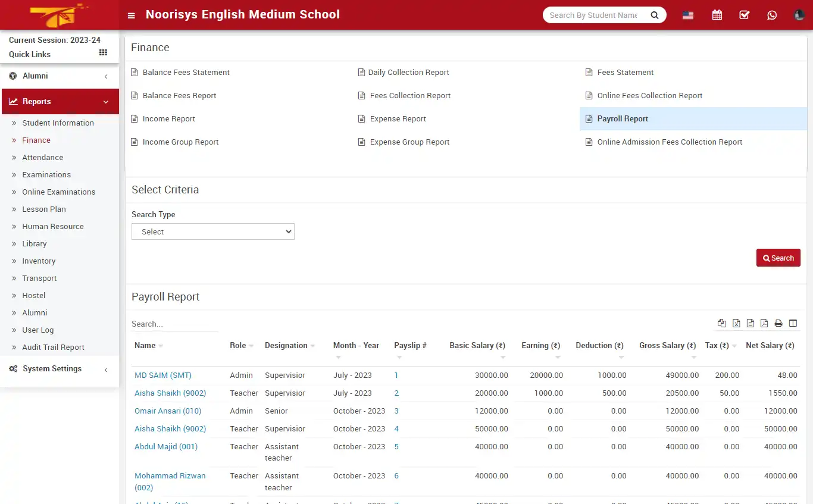The width and height of the screenshot is (813, 504).
Task: Open the task list icon
Action: (744, 14)
